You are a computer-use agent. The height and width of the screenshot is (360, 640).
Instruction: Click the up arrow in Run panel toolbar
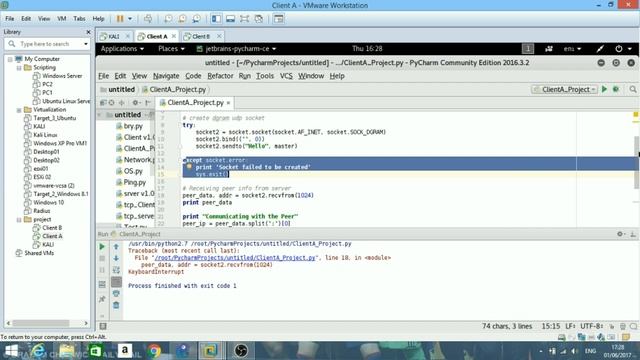[x=116, y=247]
